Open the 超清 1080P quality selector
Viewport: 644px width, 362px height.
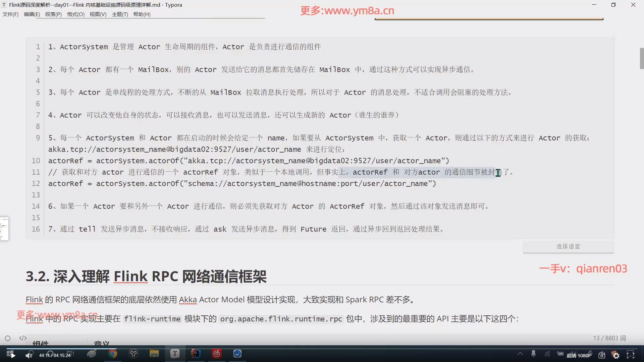579,355
